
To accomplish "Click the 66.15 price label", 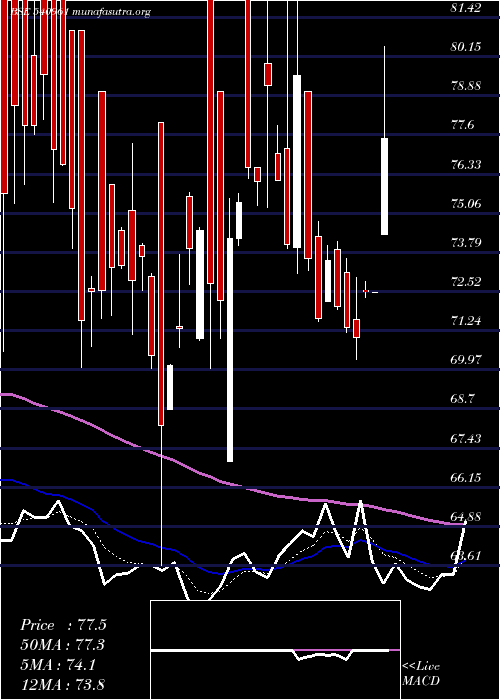I will [466, 478].
